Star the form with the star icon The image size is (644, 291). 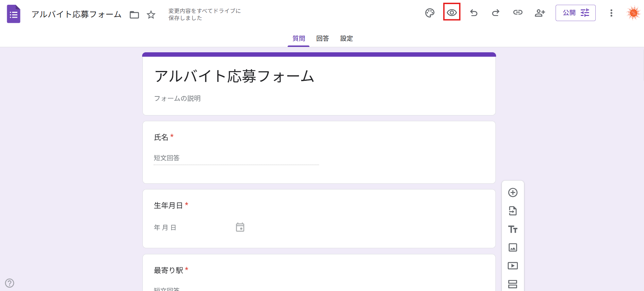pyautogui.click(x=151, y=15)
